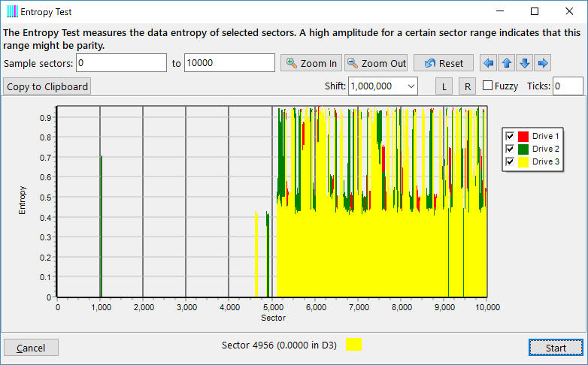Uncheck Drive 1 in the legend
588x365 pixels.
click(x=510, y=136)
